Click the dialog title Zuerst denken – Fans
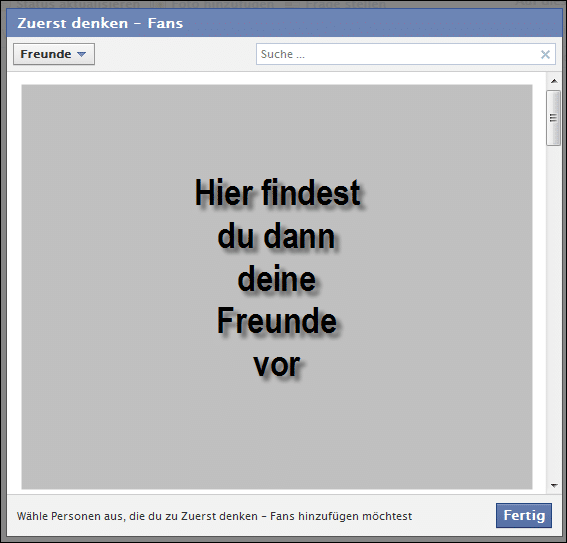This screenshot has height=543, width=567. pos(100,23)
